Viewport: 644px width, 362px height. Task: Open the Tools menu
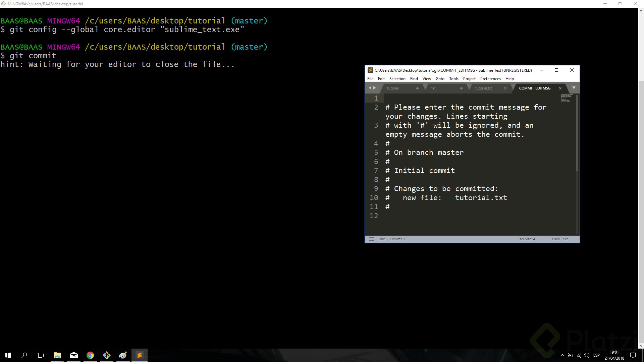[x=454, y=79]
